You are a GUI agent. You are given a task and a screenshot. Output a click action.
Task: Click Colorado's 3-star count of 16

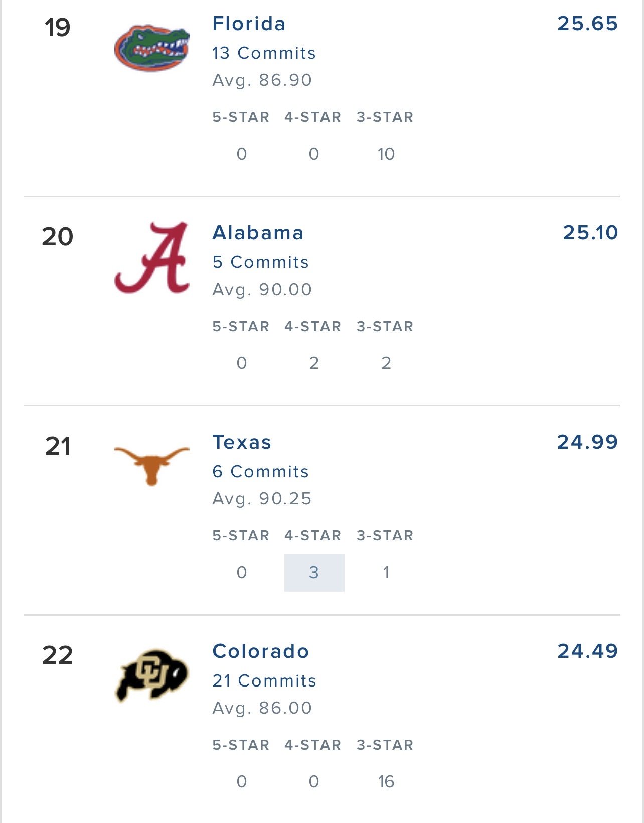tap(386, 781)
